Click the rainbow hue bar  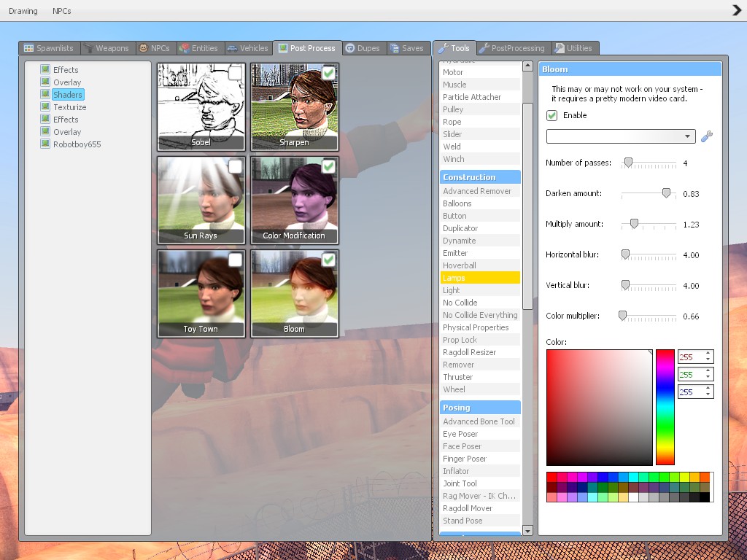pos(665,407)
